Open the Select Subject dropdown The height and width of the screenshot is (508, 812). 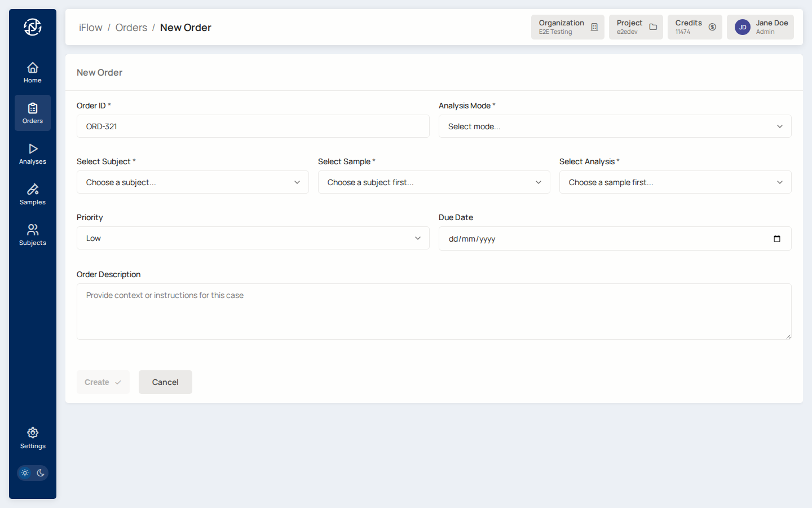[192, 182]
